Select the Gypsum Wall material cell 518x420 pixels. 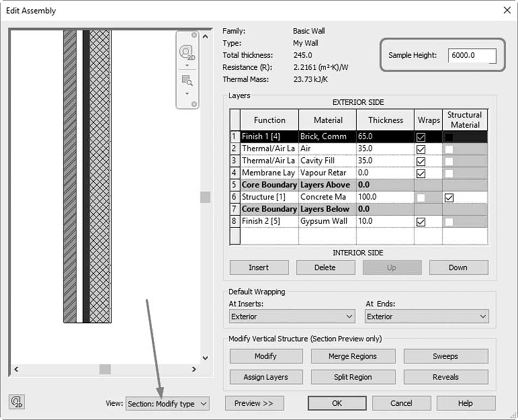[x=327, y=221]
